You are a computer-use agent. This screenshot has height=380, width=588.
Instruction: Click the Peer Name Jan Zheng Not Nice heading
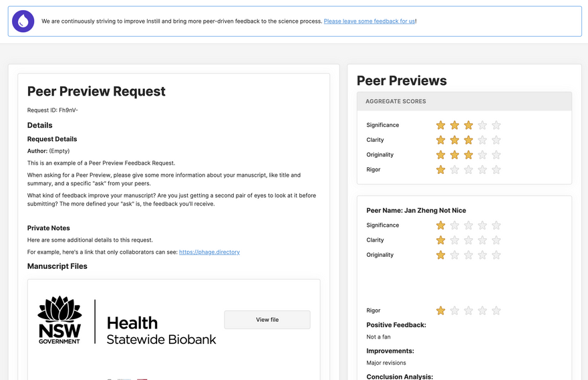416,211
